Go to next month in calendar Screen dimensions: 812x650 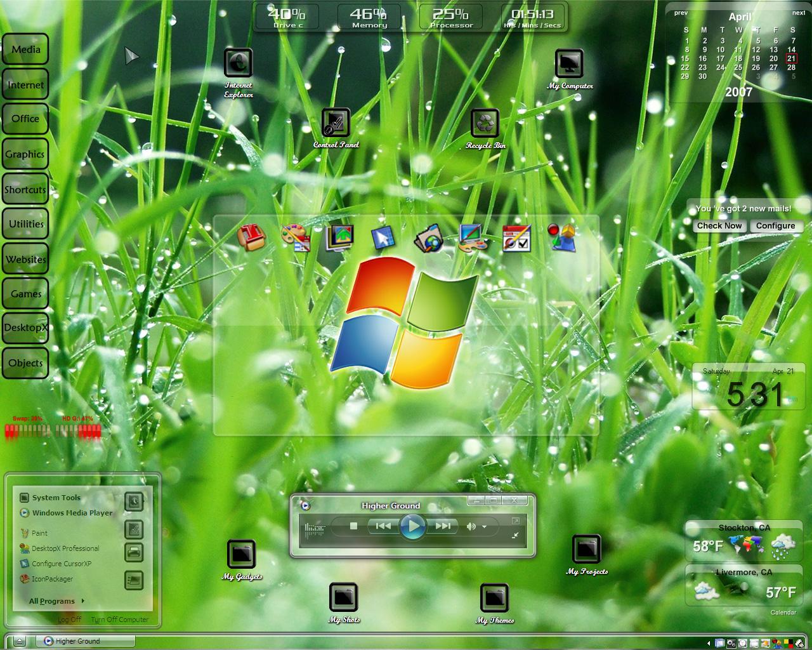(x=799, y=13)
